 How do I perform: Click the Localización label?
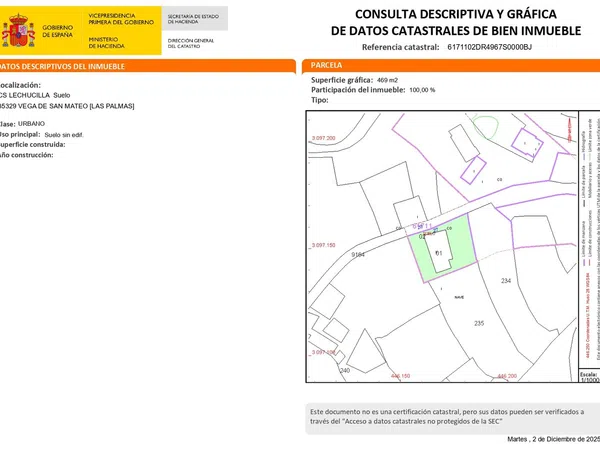[20, 85]
